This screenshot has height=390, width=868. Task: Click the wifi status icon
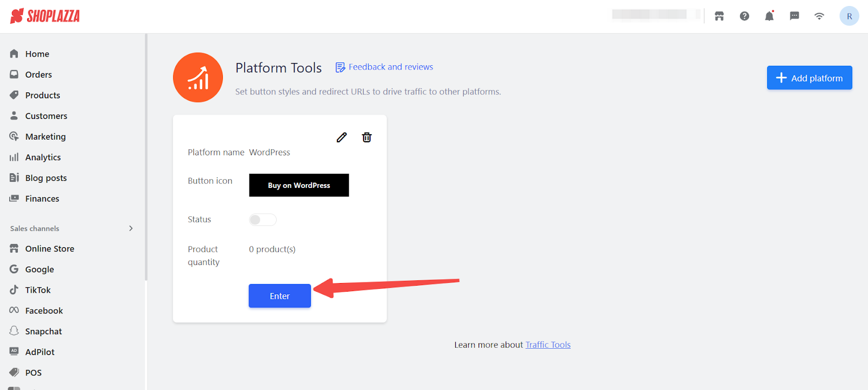pyautogui.click(x=819, y=16)
